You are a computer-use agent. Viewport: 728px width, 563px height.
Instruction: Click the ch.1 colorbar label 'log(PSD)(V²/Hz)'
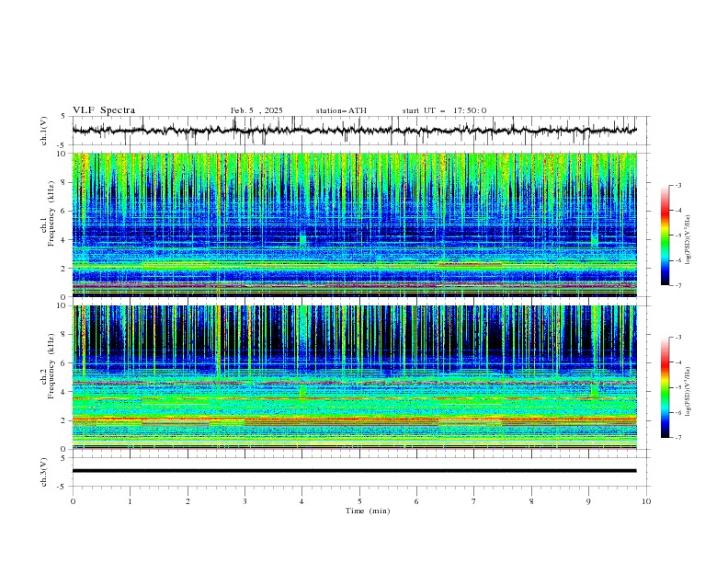point(688,240)
